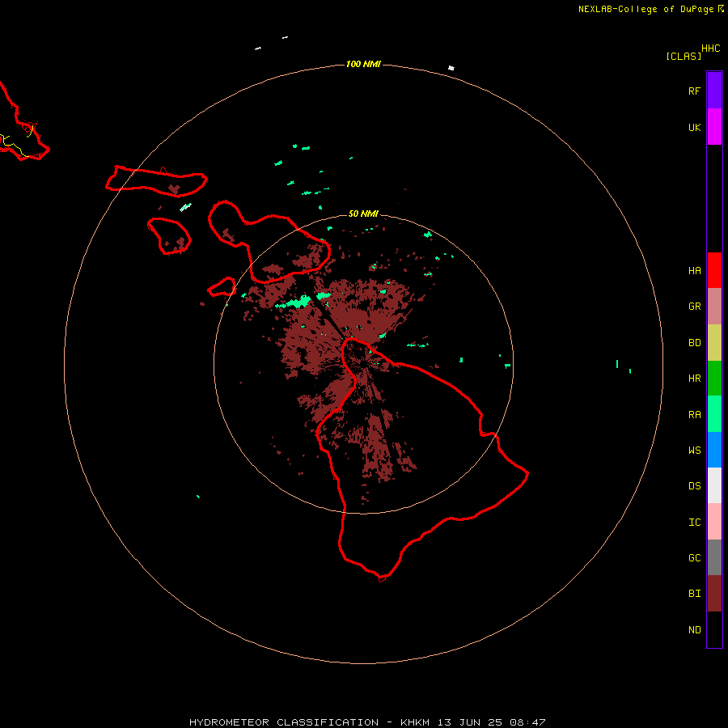Click the NEXLAB-College of DuPage credit text

pos(646,9)
